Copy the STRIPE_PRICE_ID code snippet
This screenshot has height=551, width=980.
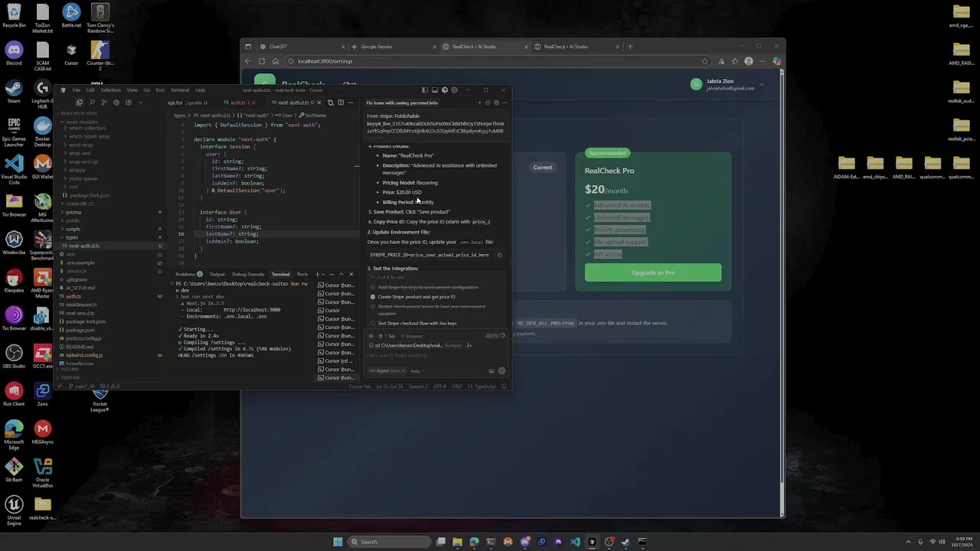pyautogui.click(x=500, y=255)
